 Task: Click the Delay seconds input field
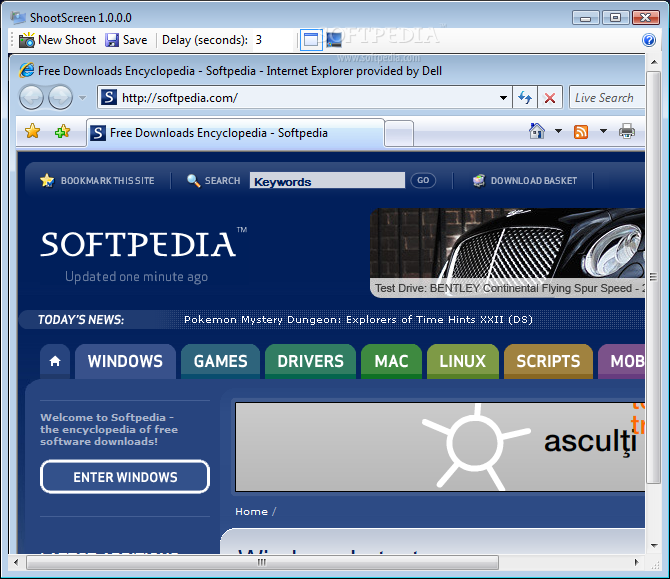click(x=274, y=40)
